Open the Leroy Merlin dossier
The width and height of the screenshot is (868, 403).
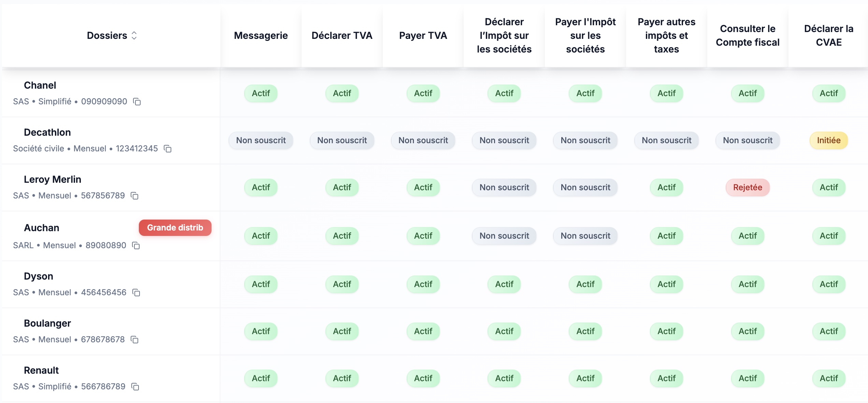point(53,179)
